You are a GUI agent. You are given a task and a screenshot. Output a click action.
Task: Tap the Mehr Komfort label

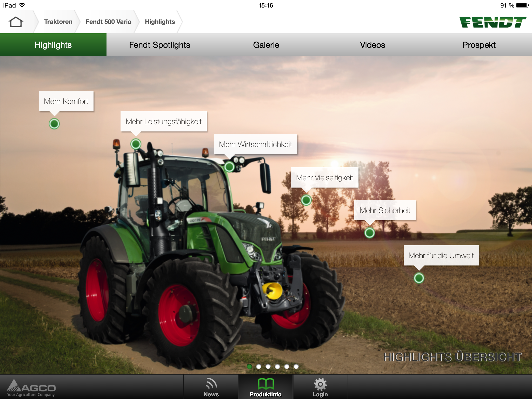coord(66,101)
